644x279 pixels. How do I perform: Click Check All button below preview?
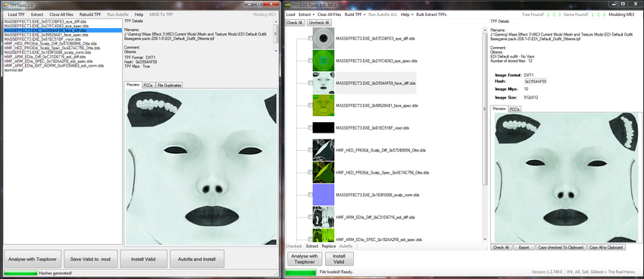pyautogui.click(x=501, y=247)
